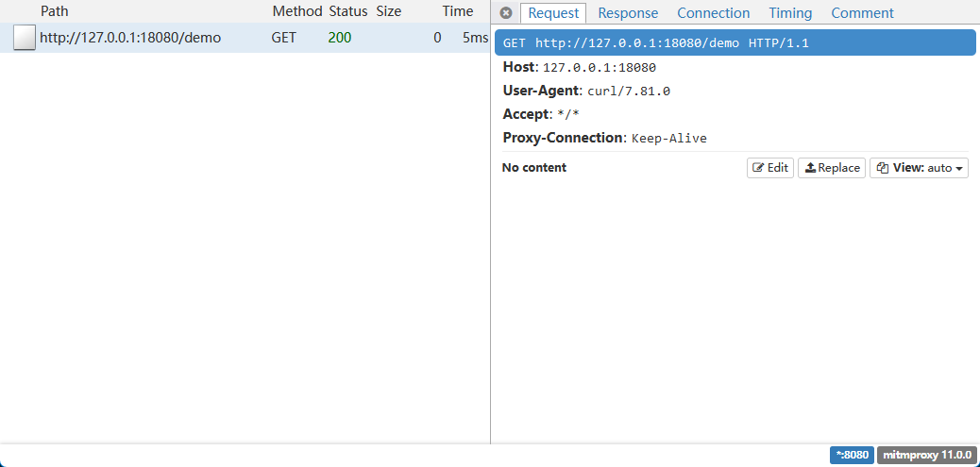Sort flows by the Status column
This screenshot has width=980, height=467.
click(x=347, y=11)
